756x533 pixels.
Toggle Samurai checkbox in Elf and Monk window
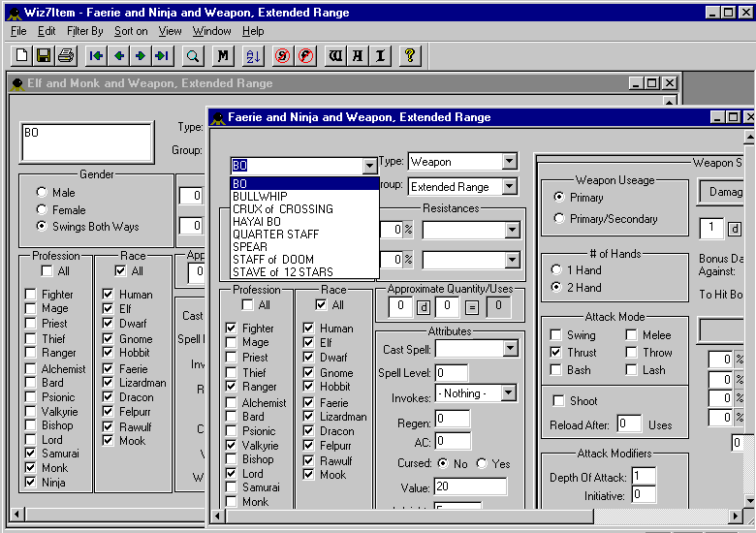coord(30,453)
